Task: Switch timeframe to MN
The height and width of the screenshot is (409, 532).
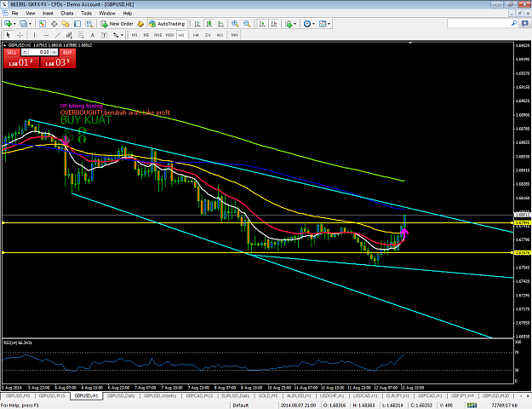Action: tap(234, 35)
